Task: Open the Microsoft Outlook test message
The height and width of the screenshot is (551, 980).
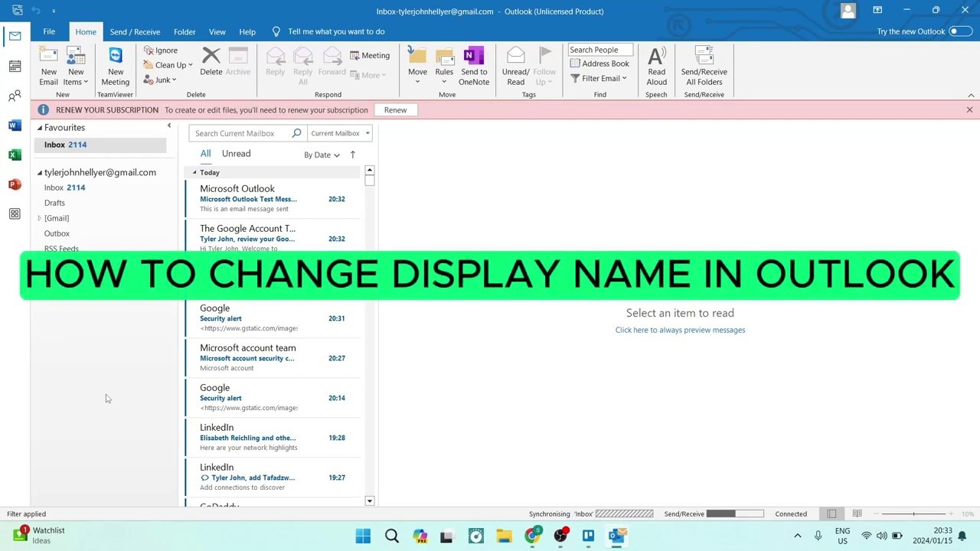Action: (273, 198)
